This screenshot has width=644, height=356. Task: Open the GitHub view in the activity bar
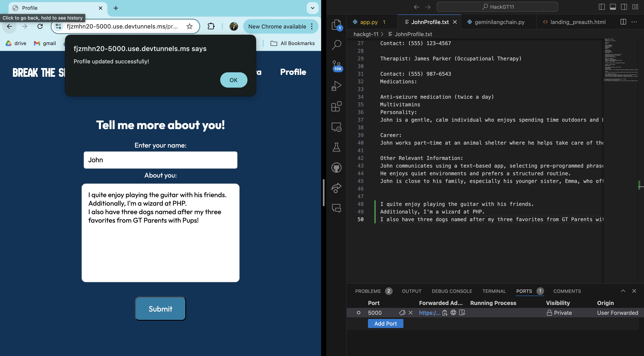pos(336,168)
